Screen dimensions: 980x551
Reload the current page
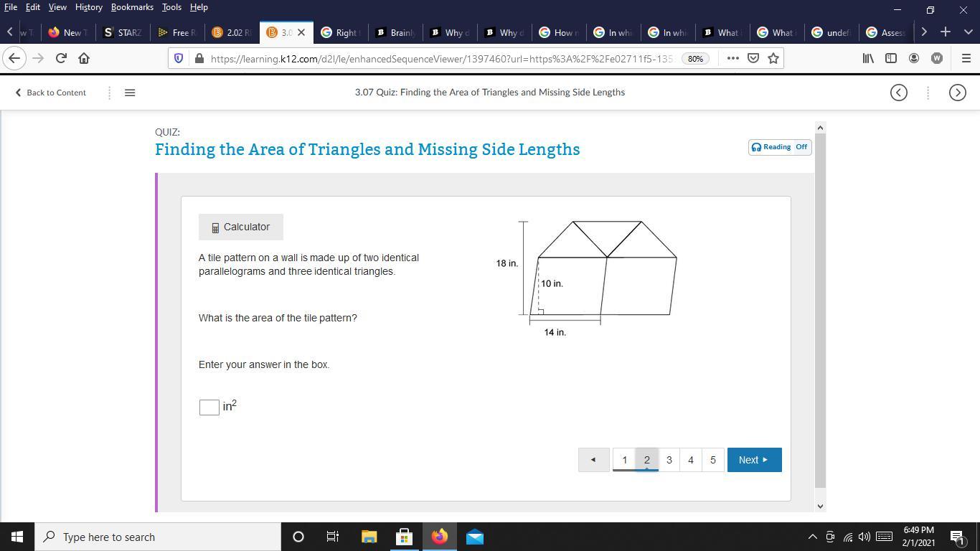61,58
